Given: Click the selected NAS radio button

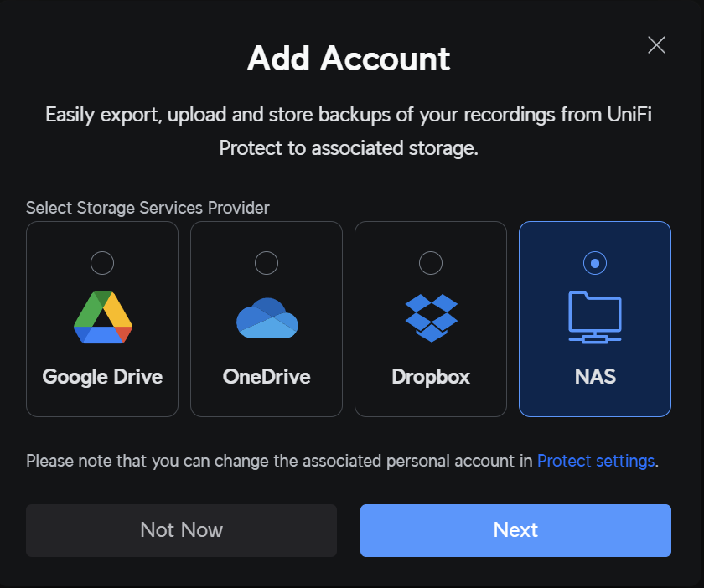Looking at the screenshot, I should 595,263.
